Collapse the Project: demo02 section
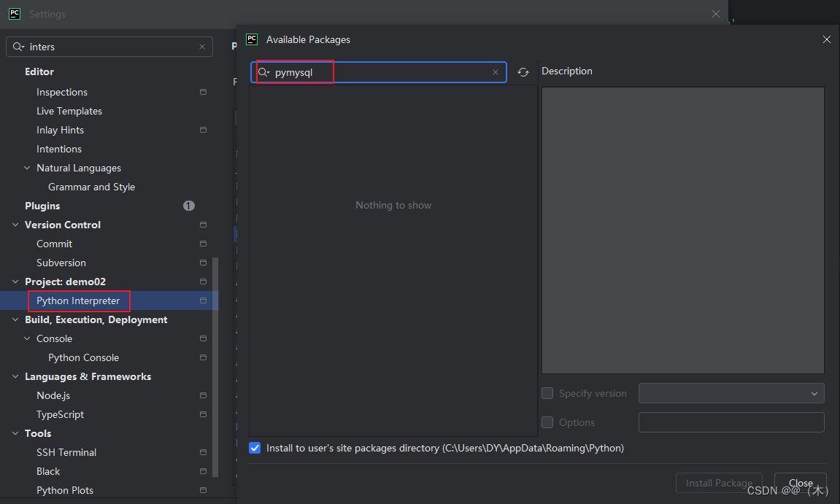 pyautogui.click(x=15, y=282)
